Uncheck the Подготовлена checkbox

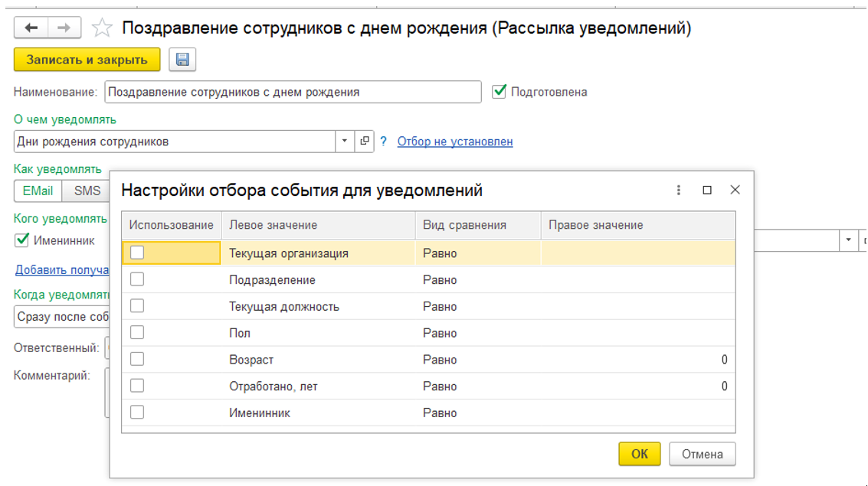500,92
